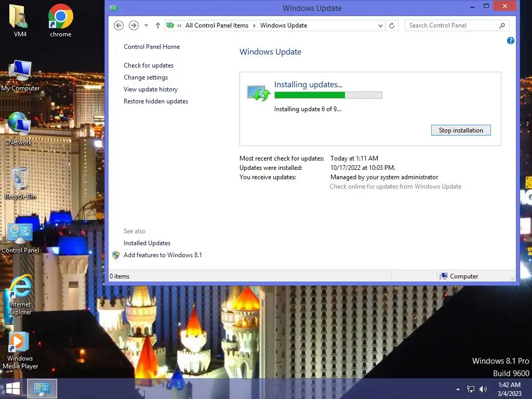
Task: Maximize the Windows Update window
Action: click(486, 6)
